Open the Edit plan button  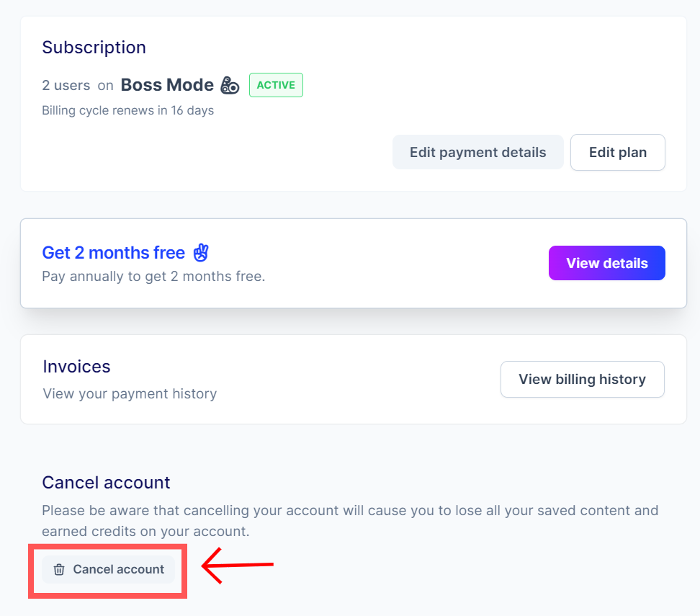(618, 152)
